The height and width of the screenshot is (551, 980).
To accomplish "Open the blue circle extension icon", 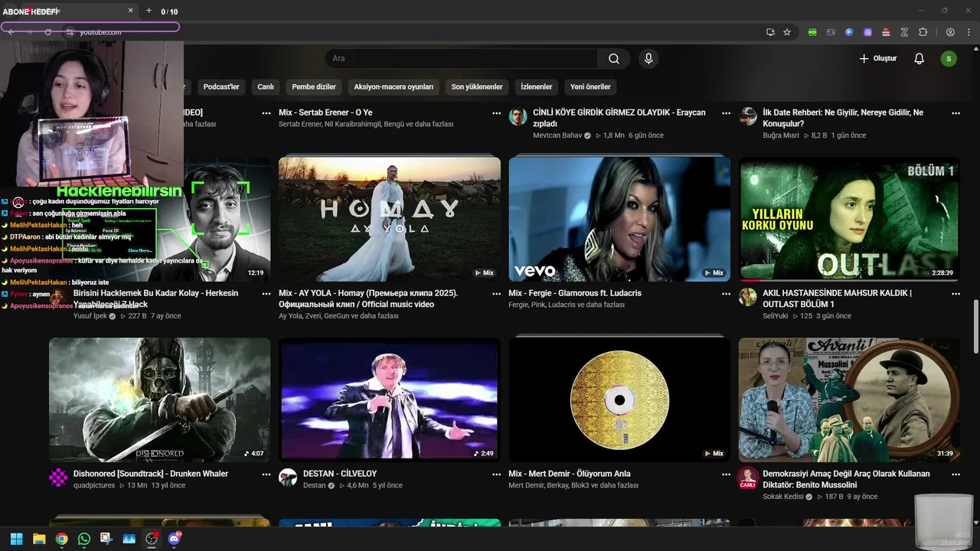I will [x=849, y=32].
